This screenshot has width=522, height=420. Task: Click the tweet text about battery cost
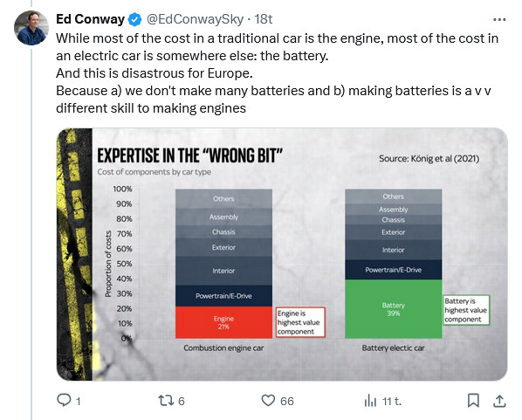click(x=277, y=73)
